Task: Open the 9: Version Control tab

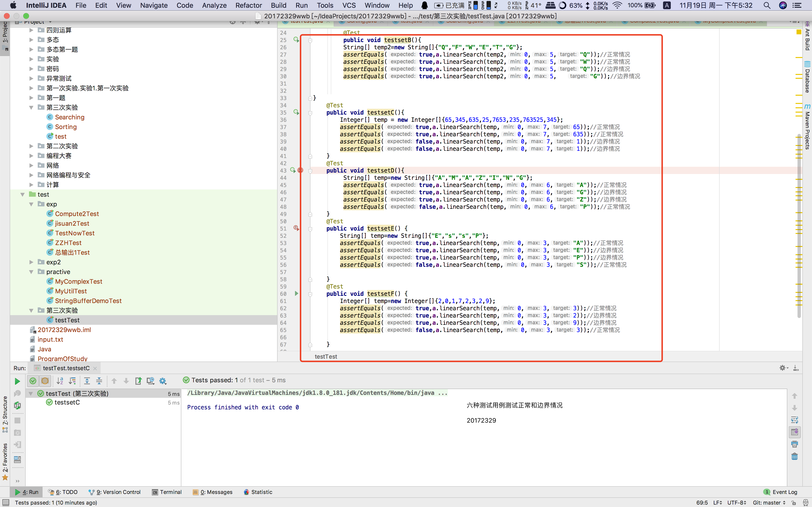Action: [x=115, y=492]
